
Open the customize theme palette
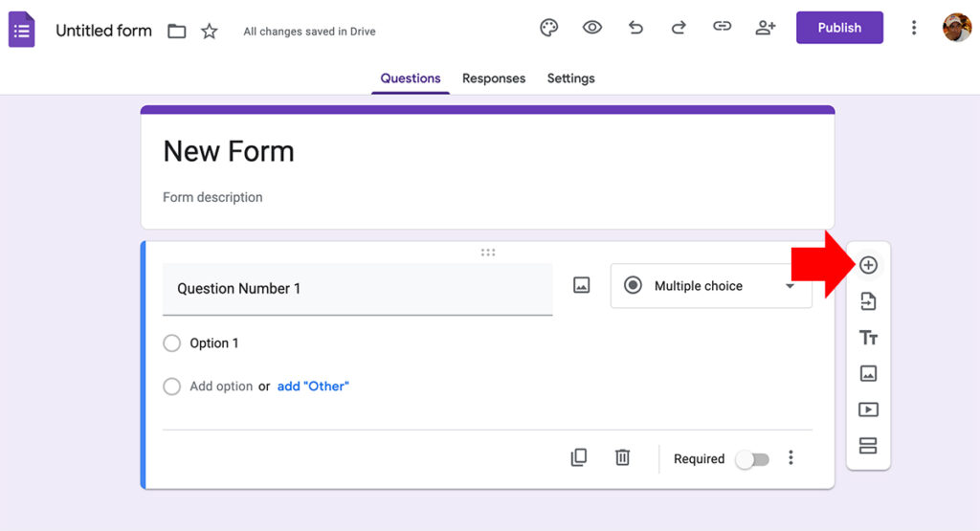coord(548,28)
